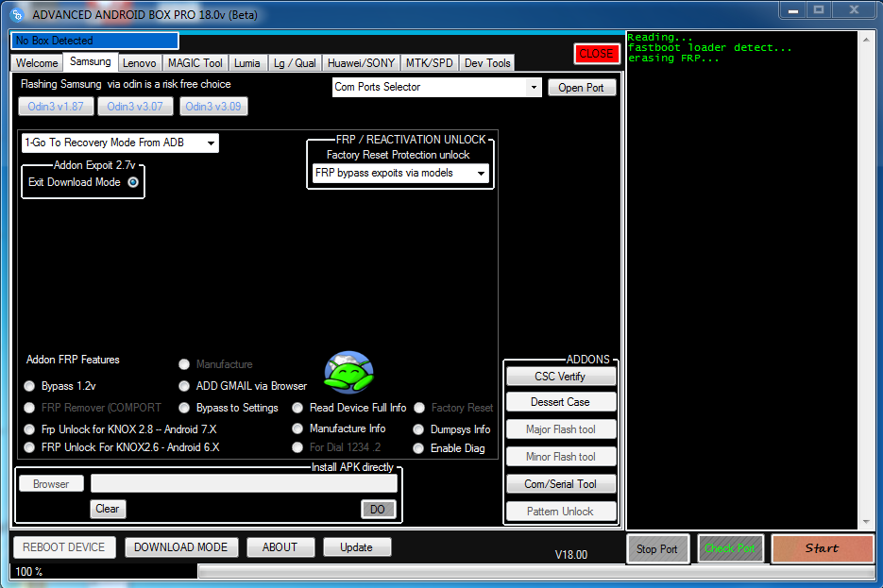This screenshot has height=588, width=883.
Task: Click the Open Port button
Action: 581,88
